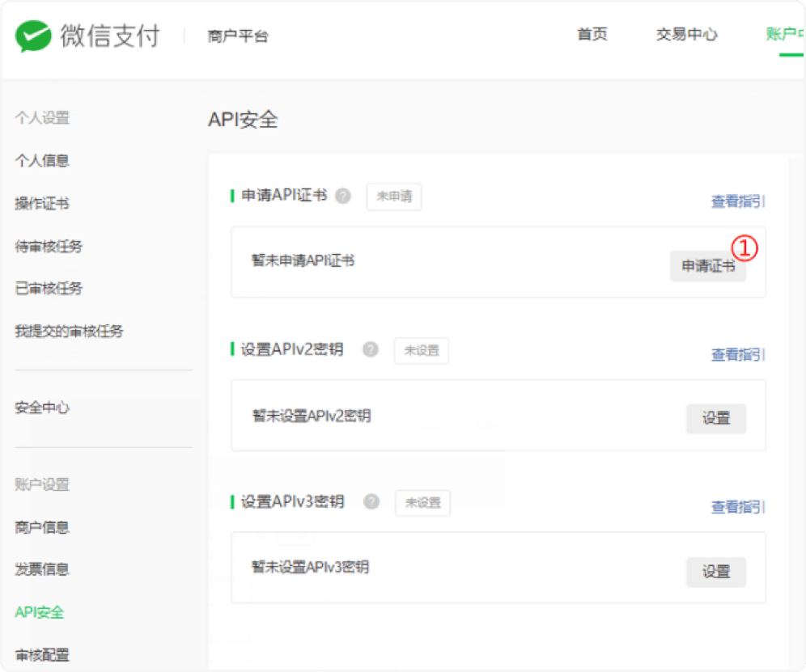This screenshot has width=806, height=672.
Task: Select 待审核任务 in the sidebar
Action: click(49, 246)
